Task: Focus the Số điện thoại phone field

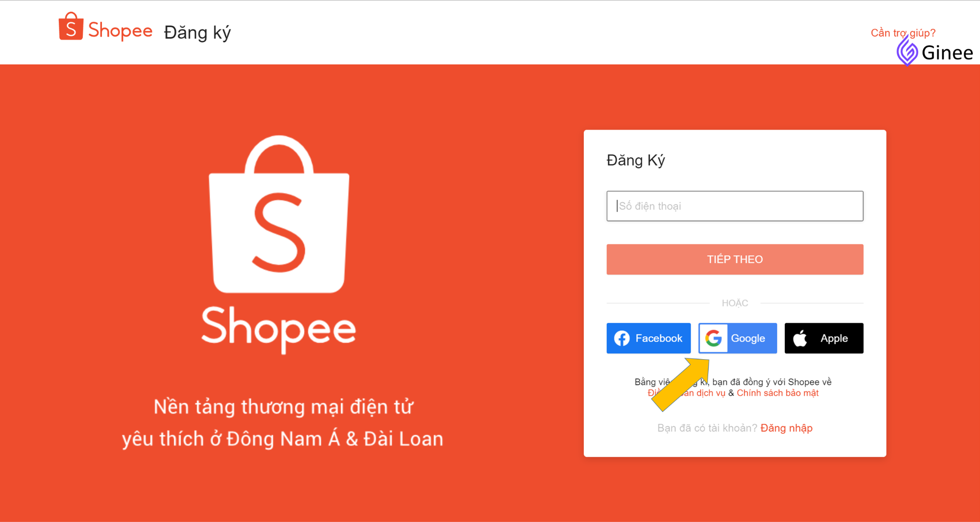Action: pyautogui.click(x=735, y=206)
